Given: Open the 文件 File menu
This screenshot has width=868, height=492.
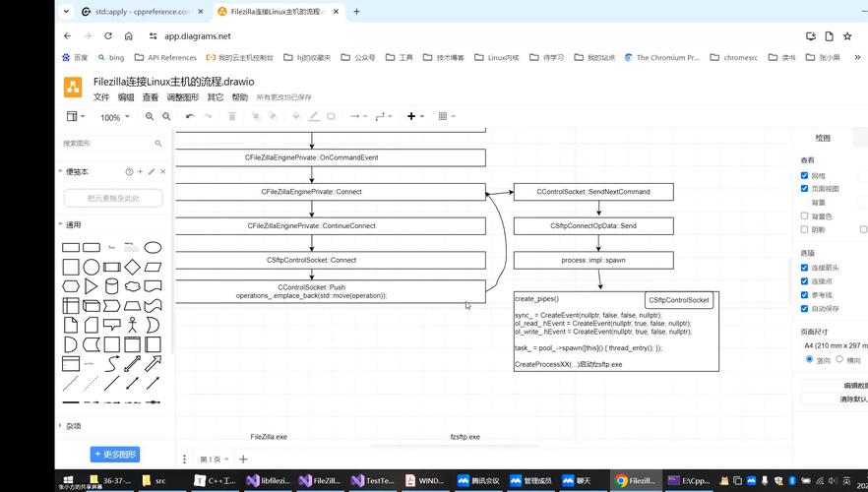Looking at the screenshot, I should (x=101, y=97).
